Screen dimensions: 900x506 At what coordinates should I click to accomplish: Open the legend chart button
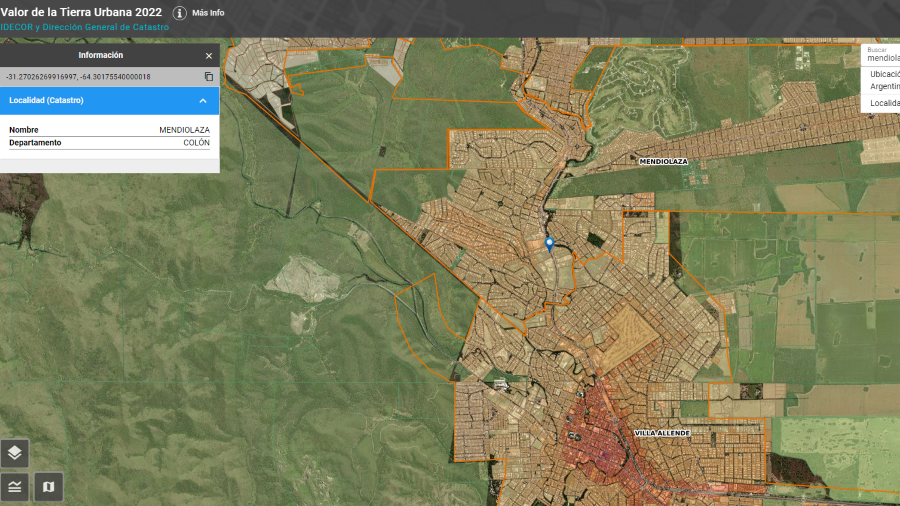pos(15,487)
